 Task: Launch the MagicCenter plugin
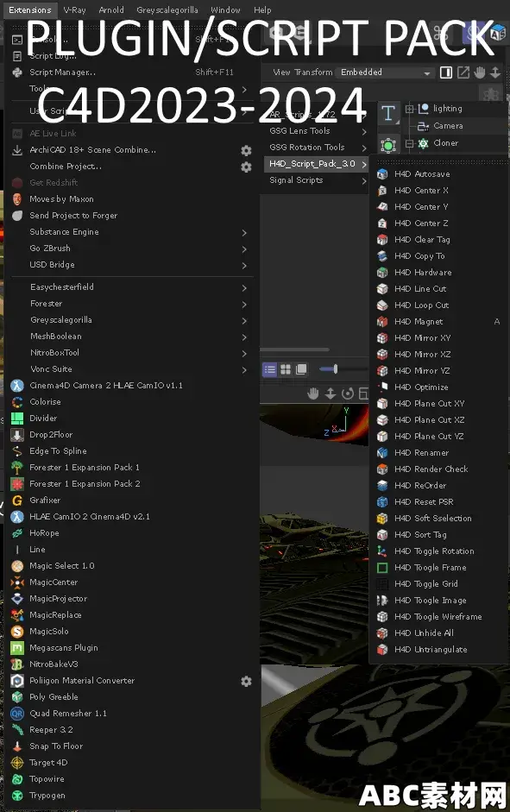[x=54, y=582]
